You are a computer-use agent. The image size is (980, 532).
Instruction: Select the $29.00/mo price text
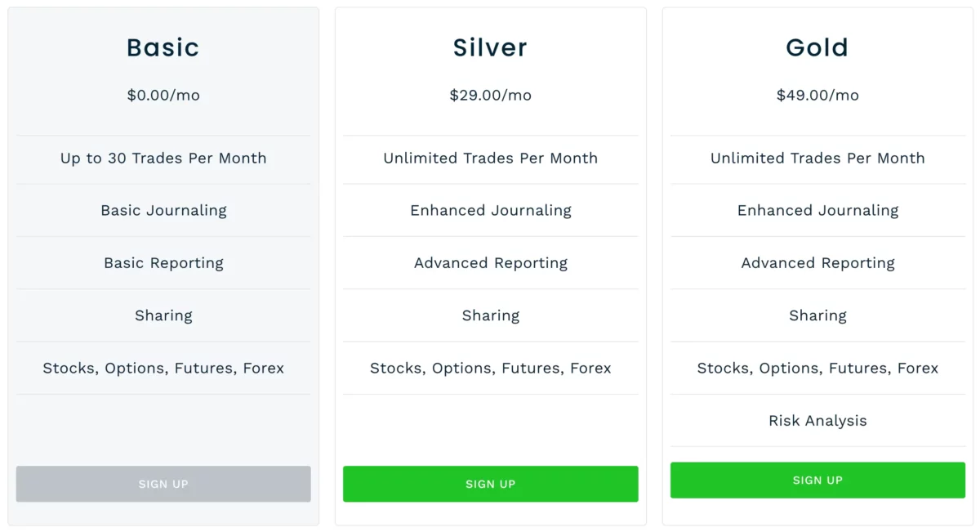[490, 95]
